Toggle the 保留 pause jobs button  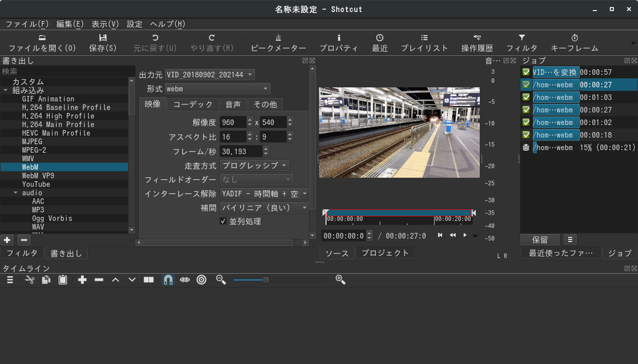(x=540, y=240)
